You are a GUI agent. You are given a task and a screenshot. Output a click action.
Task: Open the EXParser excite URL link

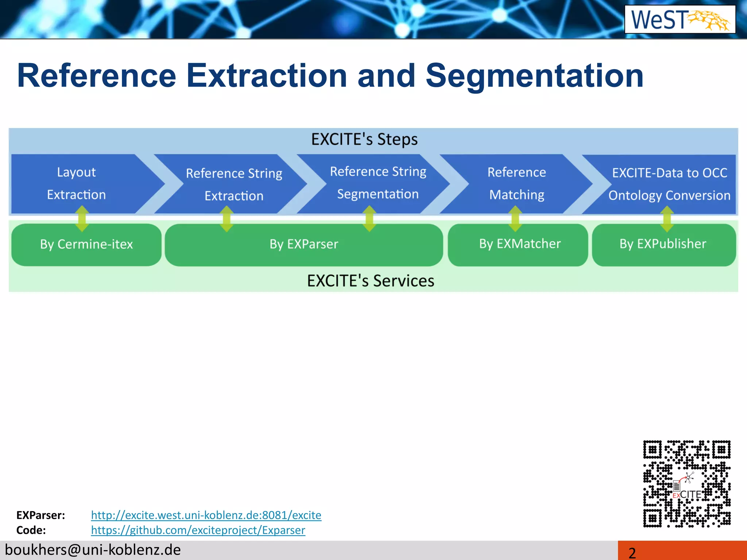click(x=206, y=515)
